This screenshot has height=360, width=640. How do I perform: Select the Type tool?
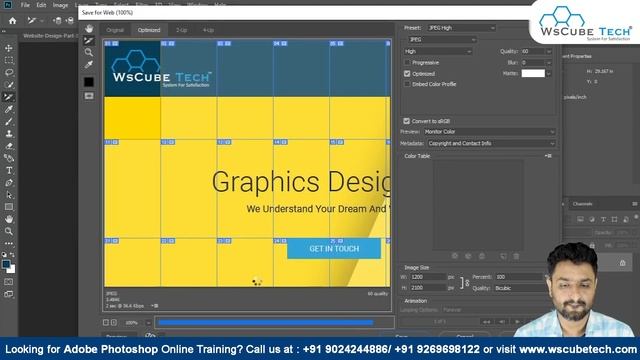pyautogui.click(x=9, y=171)
